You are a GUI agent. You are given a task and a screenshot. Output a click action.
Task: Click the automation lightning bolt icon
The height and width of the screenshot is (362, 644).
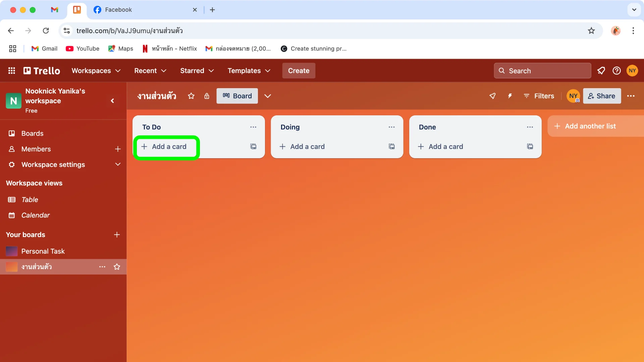(x=510, y=96)
